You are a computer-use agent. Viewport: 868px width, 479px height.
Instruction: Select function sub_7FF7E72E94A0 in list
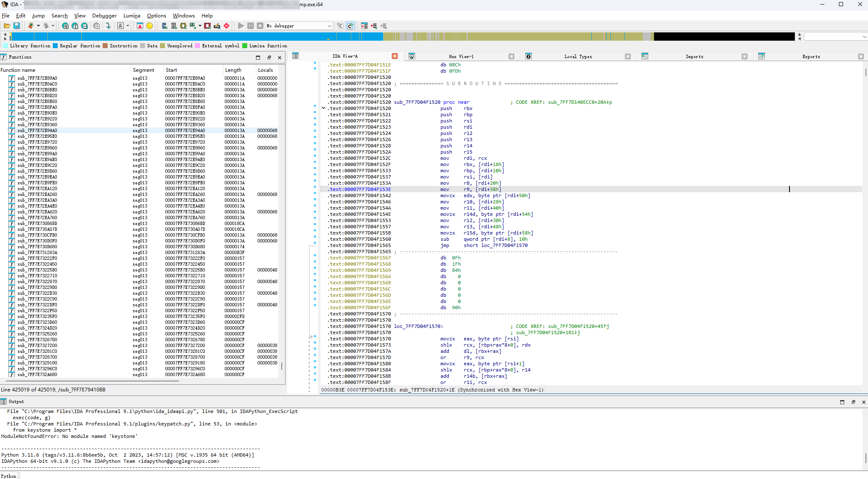pos(37,130)
